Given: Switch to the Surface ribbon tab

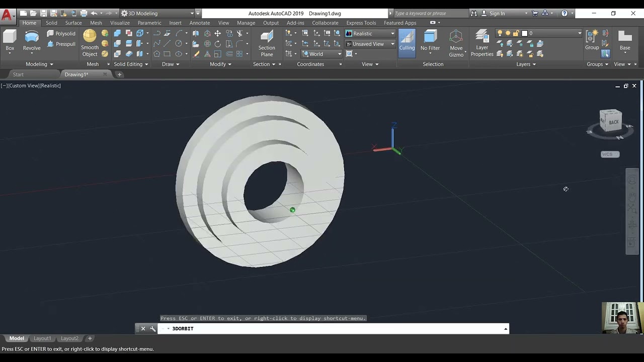Looking at the screenshot, I should pyautogui.click(x=73, y=23).
